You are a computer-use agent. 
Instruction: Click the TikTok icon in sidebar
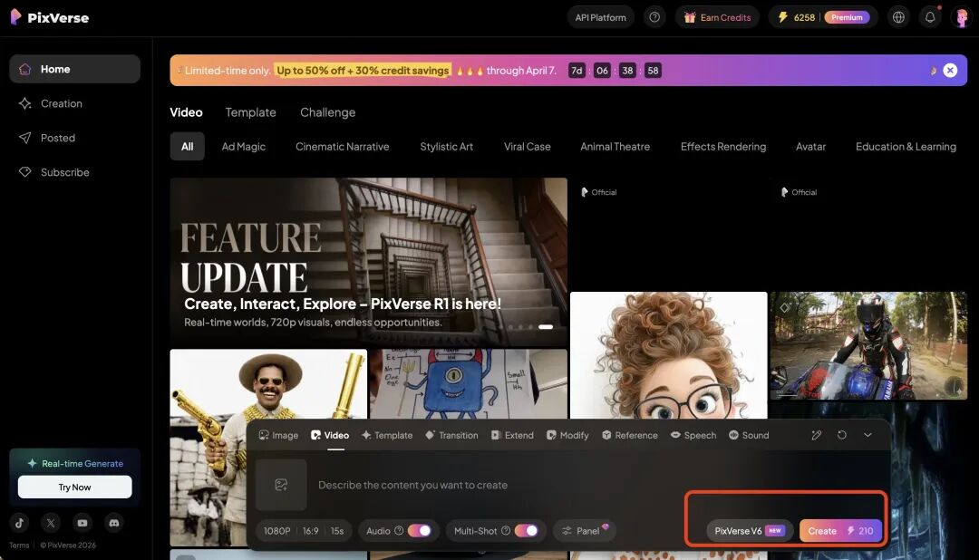[20, 523]
